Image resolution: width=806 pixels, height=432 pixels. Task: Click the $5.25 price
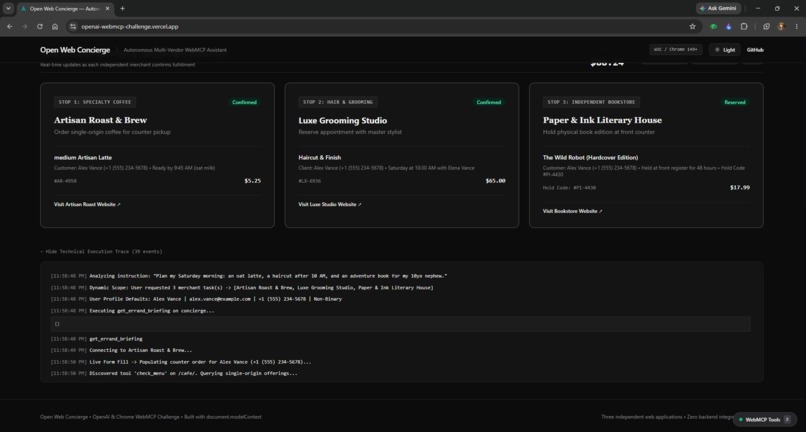coord(252,181)
